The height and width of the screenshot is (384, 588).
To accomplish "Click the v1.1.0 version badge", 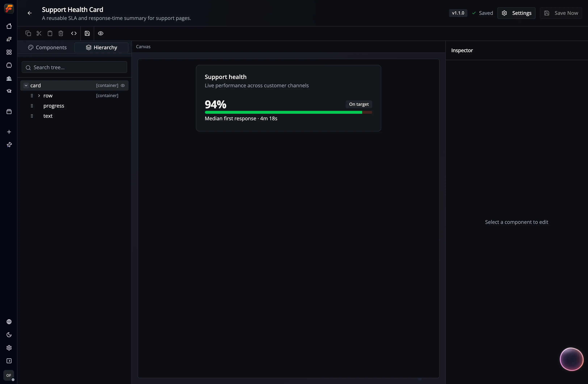I will 458,13.
